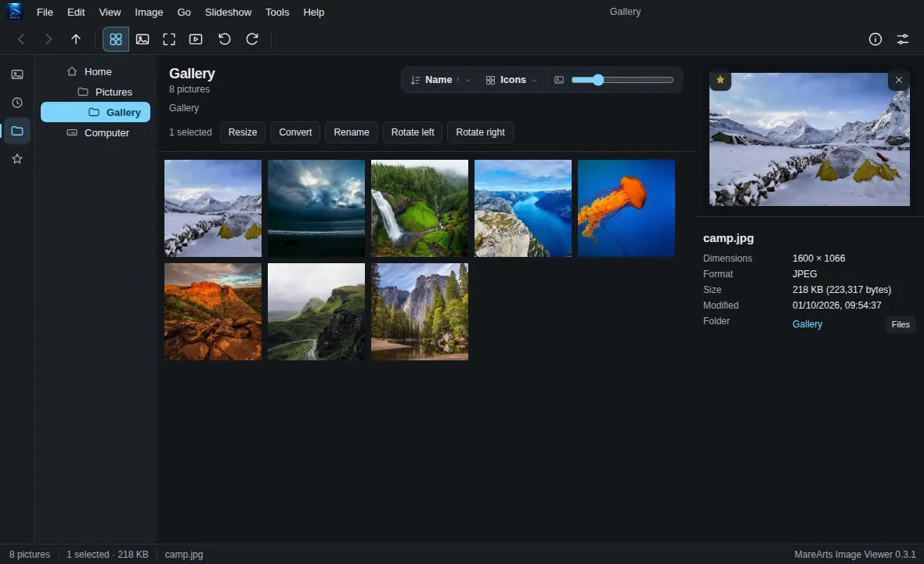
Task: Open the Help menu
Action: (x=313, y=12)
